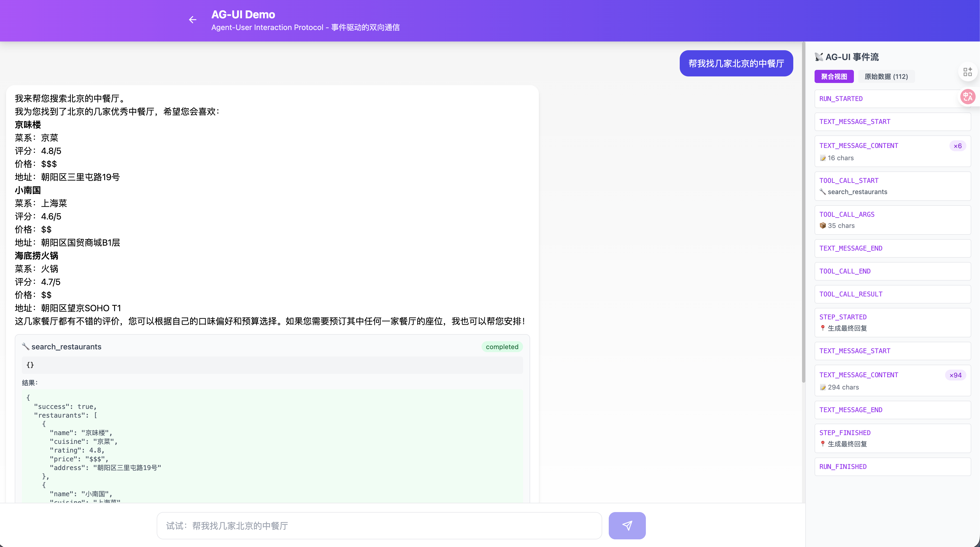Click the AG-UI Demo header title

243,14
